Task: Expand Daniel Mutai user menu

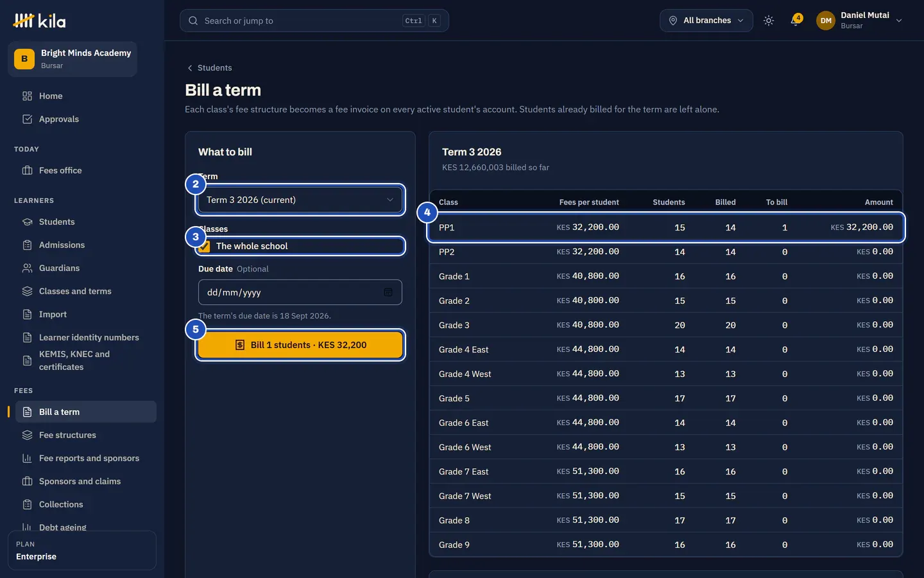Action: tap(859, 21)
